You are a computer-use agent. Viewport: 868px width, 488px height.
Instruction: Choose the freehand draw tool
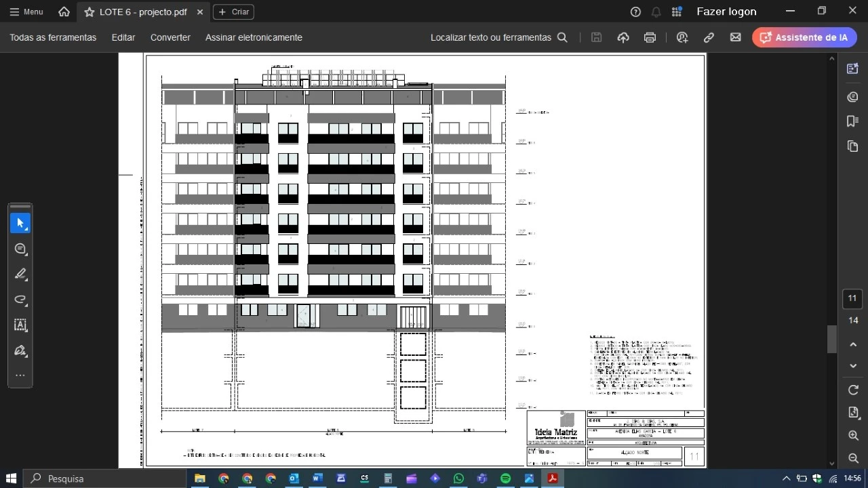point(20,300)
